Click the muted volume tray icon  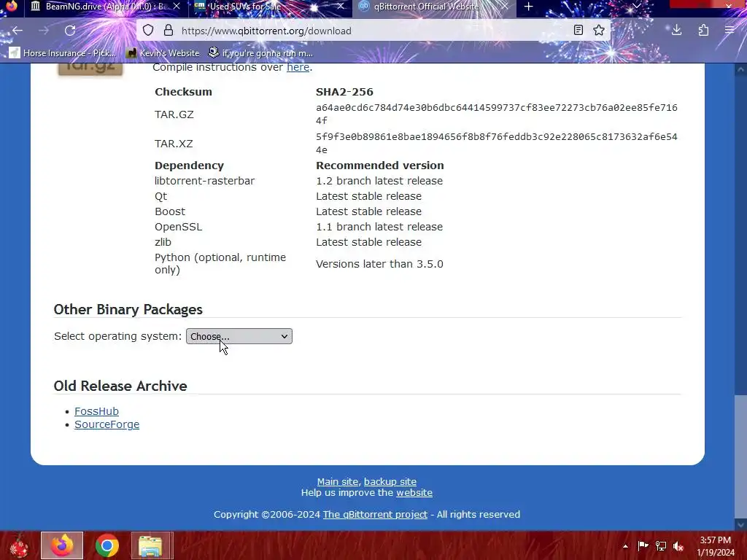click(678, 545)
